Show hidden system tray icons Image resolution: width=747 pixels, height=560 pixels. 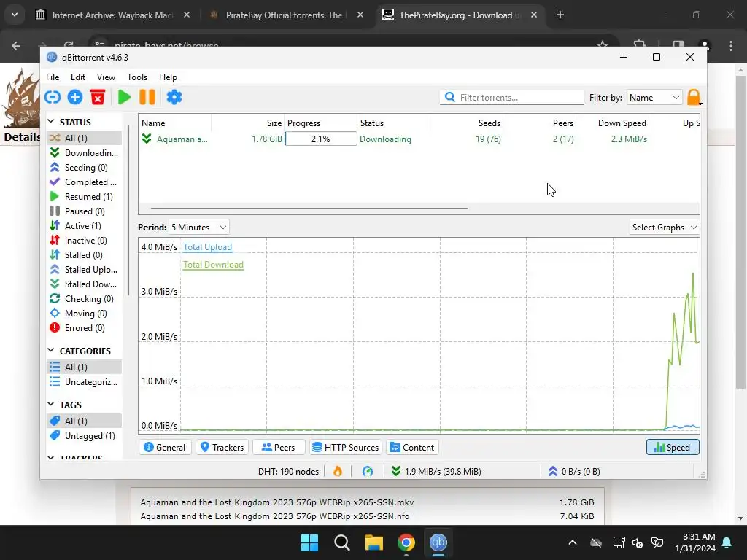(x=573, y=542)
